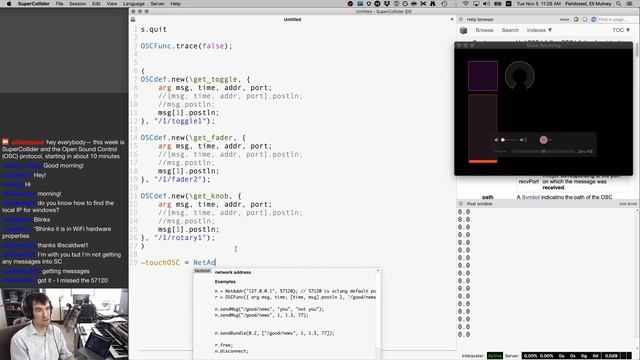Click the battery status icon
This screenshot has height=360, width=640.
click(x=498, y=4)
